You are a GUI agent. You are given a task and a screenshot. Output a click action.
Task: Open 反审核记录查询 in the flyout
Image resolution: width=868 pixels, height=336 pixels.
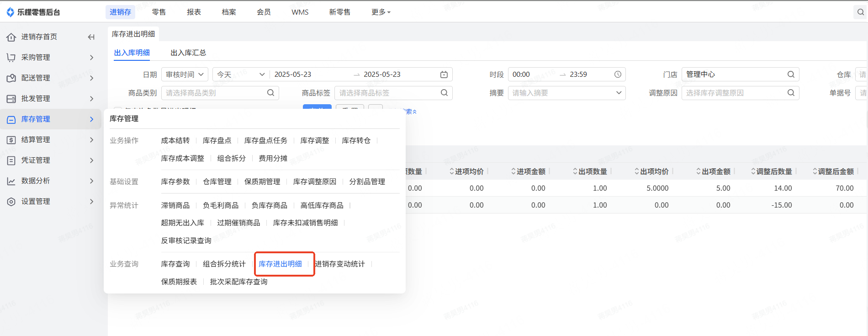(x=186, y=241)
